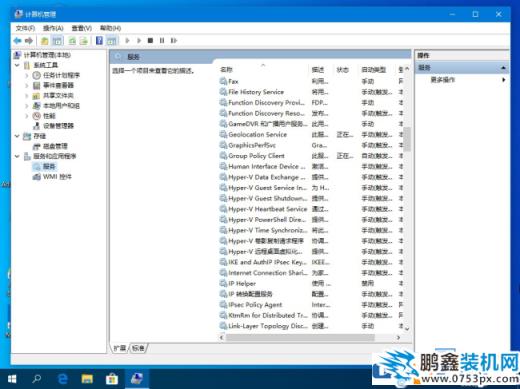Click the horizontal scrollbar left arrow
520x389 pixels.
[x=221, y=337]
